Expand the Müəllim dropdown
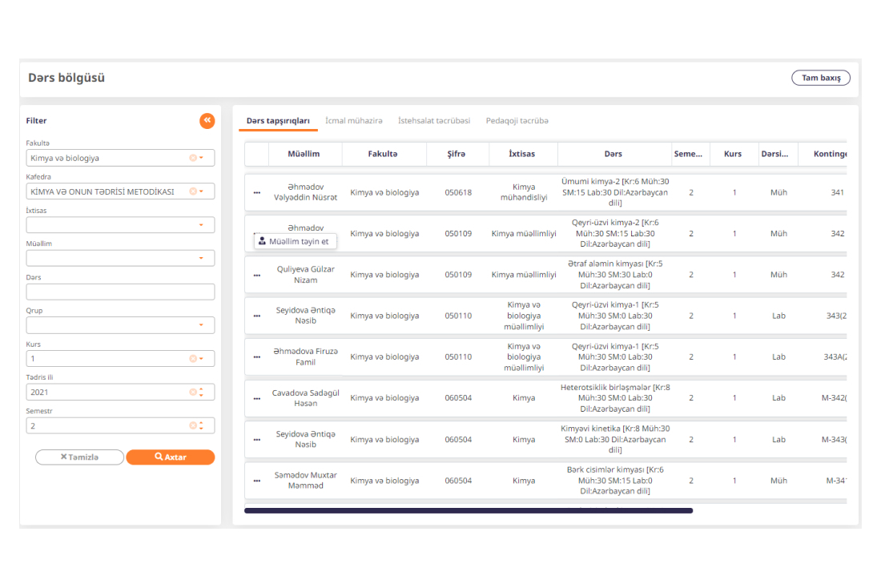 pos(201,259)
